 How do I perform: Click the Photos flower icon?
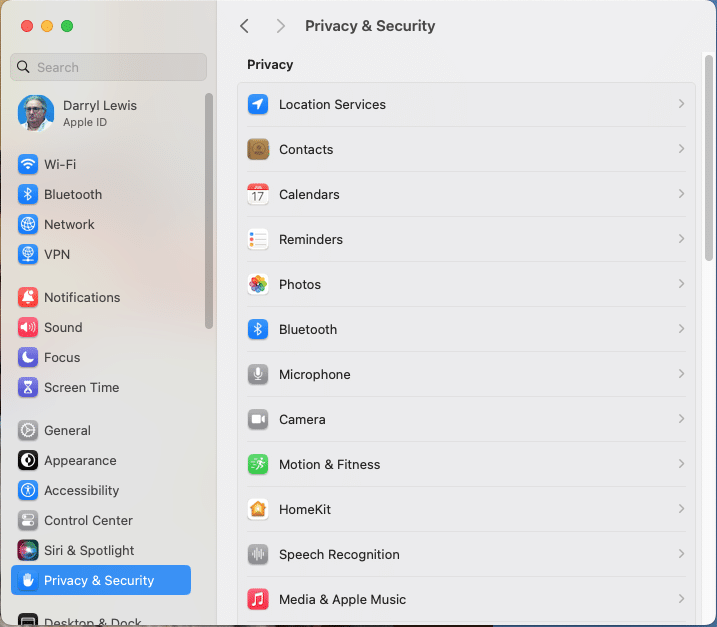tap(258, 284)
